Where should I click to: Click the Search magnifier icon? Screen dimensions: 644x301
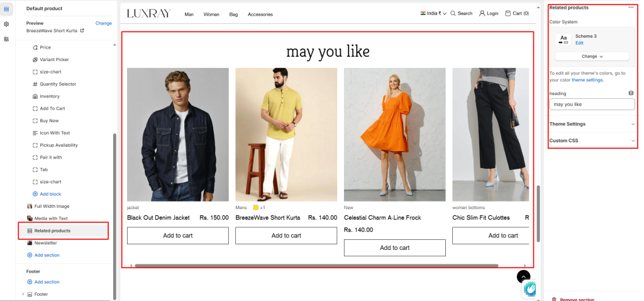(453, 13)
